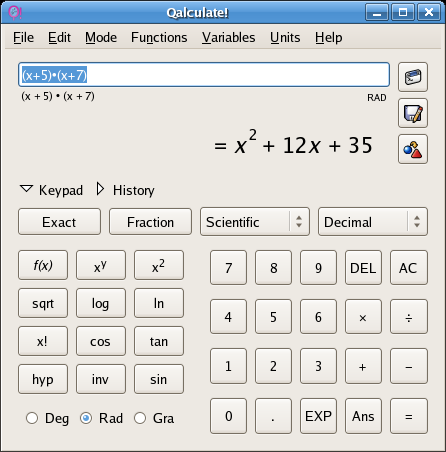The height and width of the screenshot is (452, 446).
Task: Click the parsed expression text below input
Action: tap(58, 96)
